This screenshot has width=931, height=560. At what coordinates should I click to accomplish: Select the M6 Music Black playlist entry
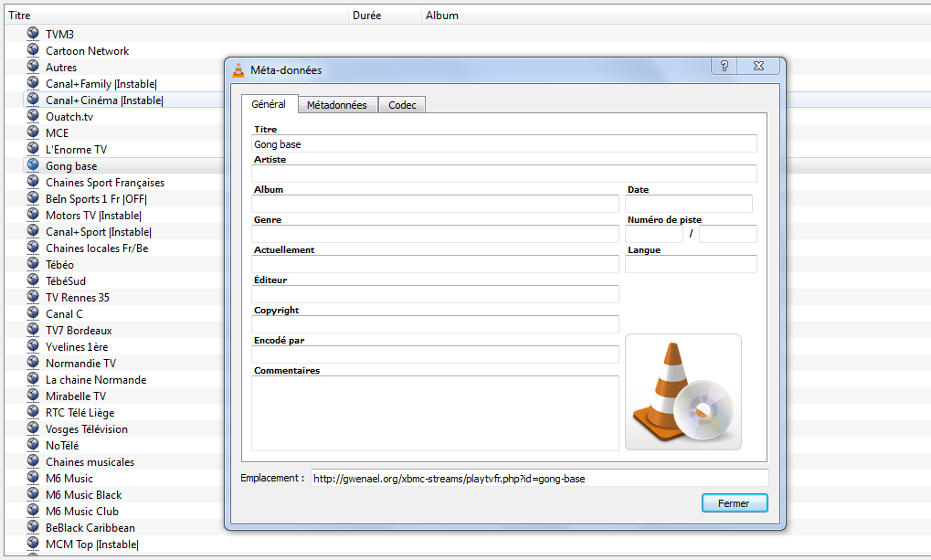point(84,494)
